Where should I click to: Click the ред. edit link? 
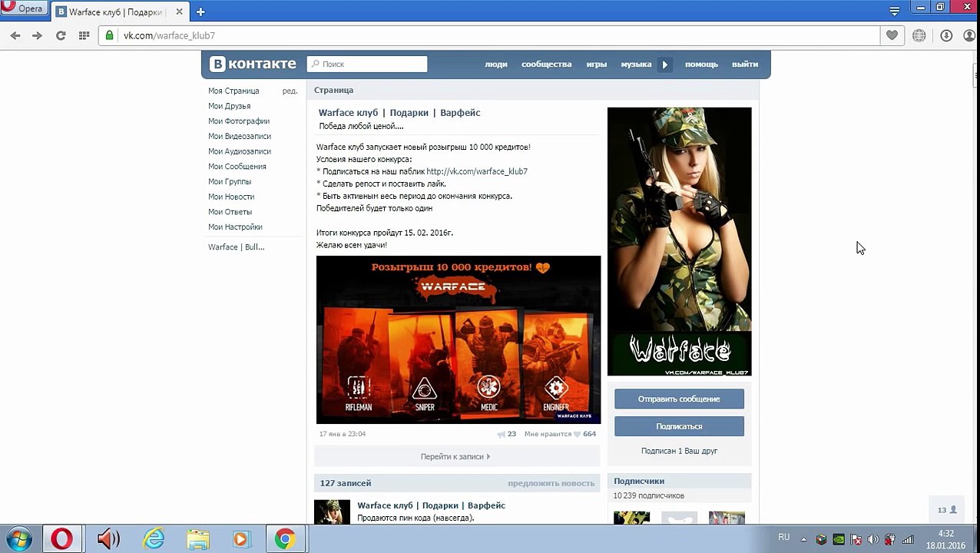pos(290,91)
